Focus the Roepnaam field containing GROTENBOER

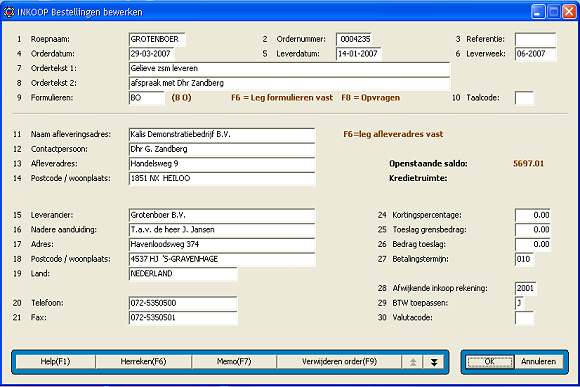click(157, 39)
